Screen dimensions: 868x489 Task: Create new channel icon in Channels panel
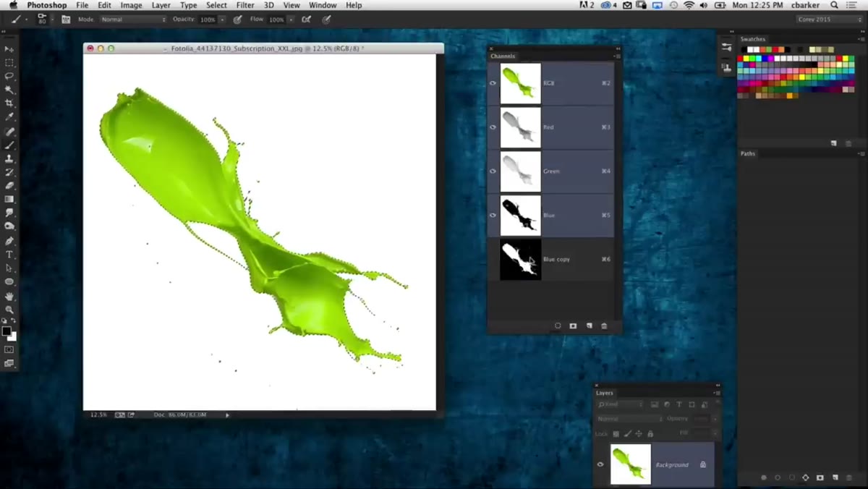coord(589,326)
